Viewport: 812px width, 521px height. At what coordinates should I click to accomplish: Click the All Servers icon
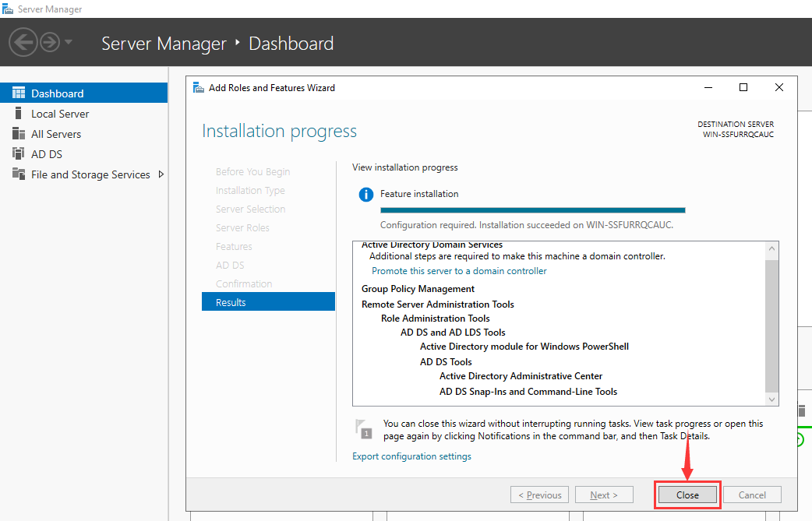(19, 134)
